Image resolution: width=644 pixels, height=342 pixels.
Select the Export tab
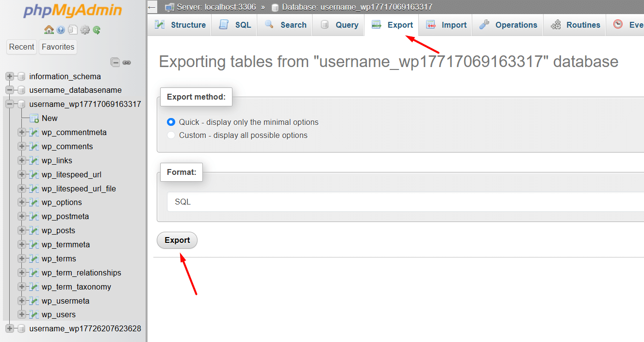click(x=391, y=25)
